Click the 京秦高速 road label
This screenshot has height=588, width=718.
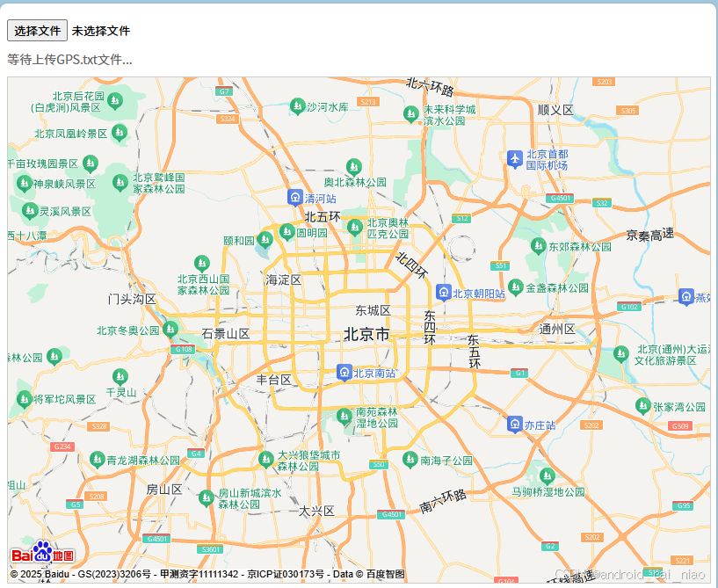click(x=650, y=235)
